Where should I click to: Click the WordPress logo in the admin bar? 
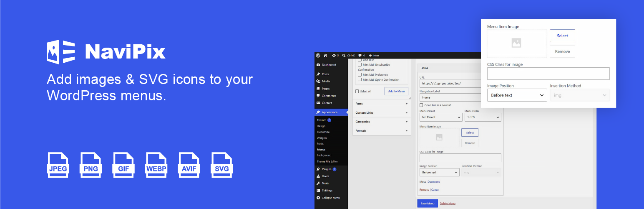click(318, 55)
